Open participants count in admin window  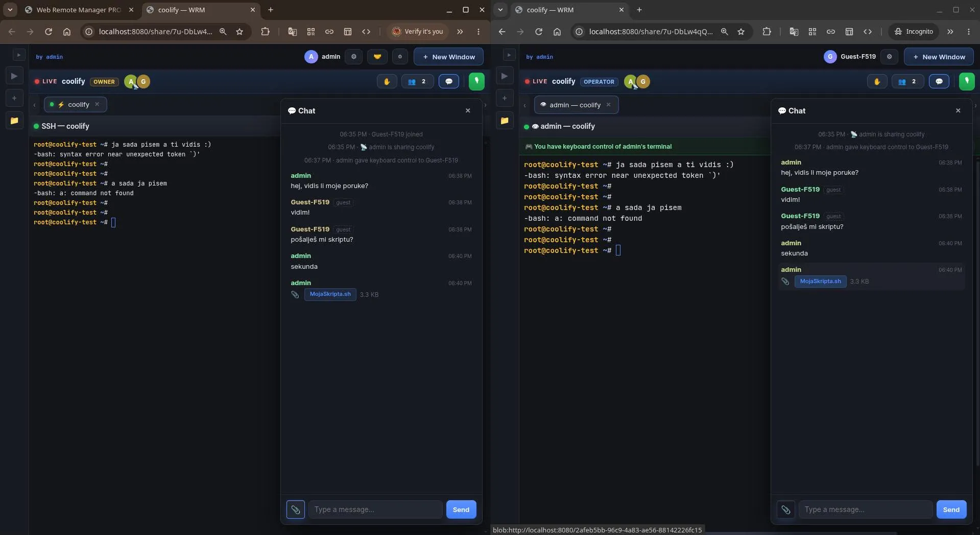pyautogui.click(x=417, y=81)
